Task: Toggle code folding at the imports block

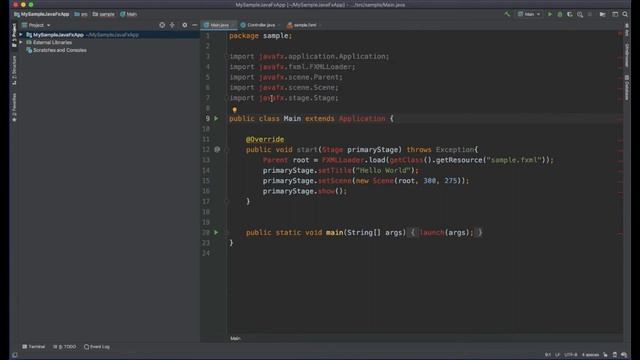Action: pos(227,56)
